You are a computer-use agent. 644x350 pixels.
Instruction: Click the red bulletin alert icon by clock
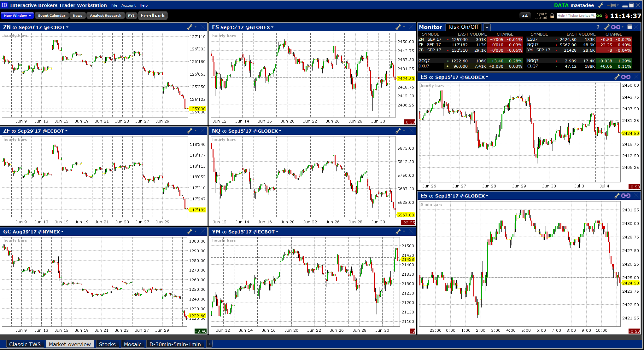pos(606,16)
